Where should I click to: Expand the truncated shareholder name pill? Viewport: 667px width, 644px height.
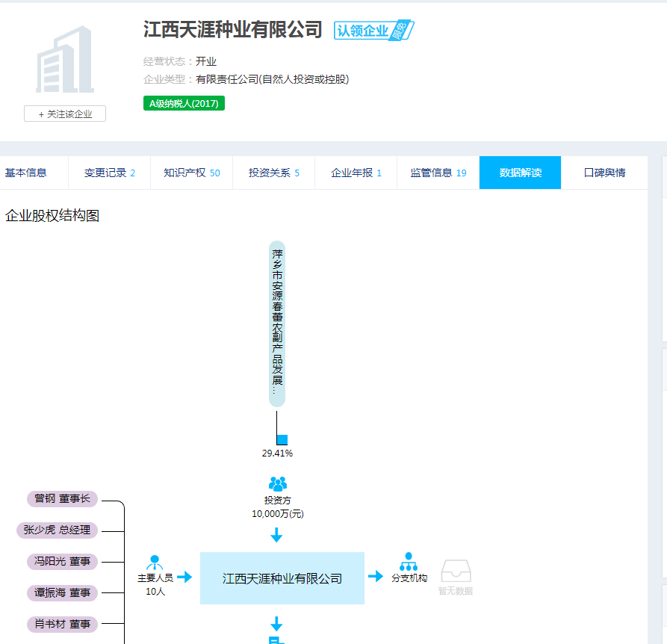coord(277,323)
